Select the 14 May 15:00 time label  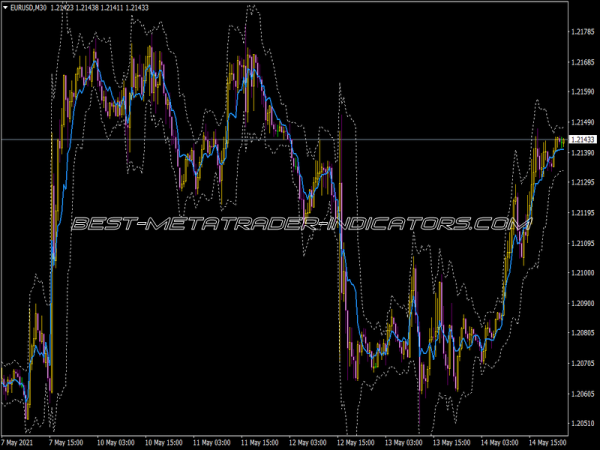548,443
